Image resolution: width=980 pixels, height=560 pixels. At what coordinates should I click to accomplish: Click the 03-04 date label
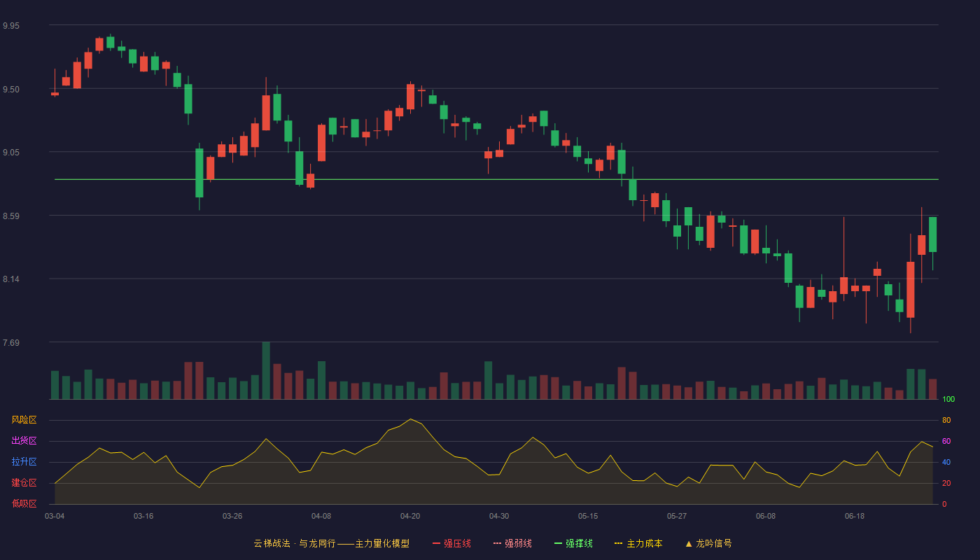point(55,516)
